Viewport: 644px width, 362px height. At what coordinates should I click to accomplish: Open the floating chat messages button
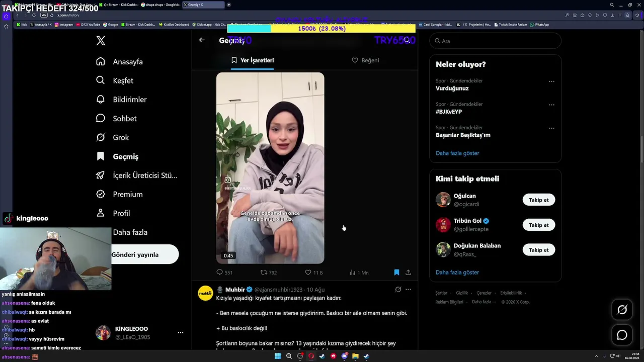(622, 335)
